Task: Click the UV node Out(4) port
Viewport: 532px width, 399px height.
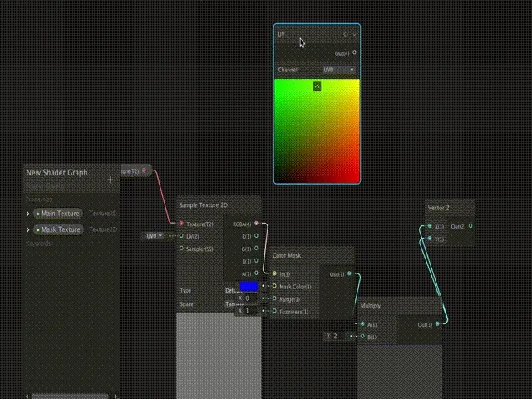Action: (x=355, y=53)
